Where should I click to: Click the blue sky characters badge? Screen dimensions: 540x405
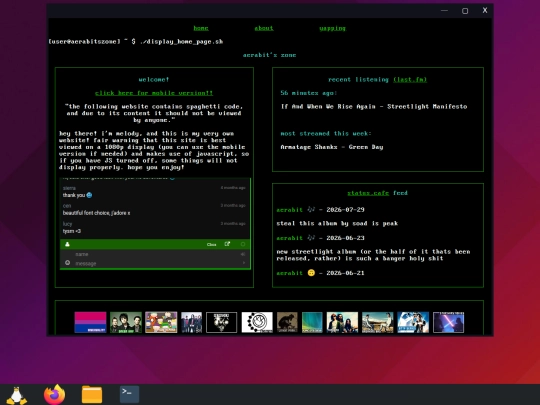tap(413, 322)
